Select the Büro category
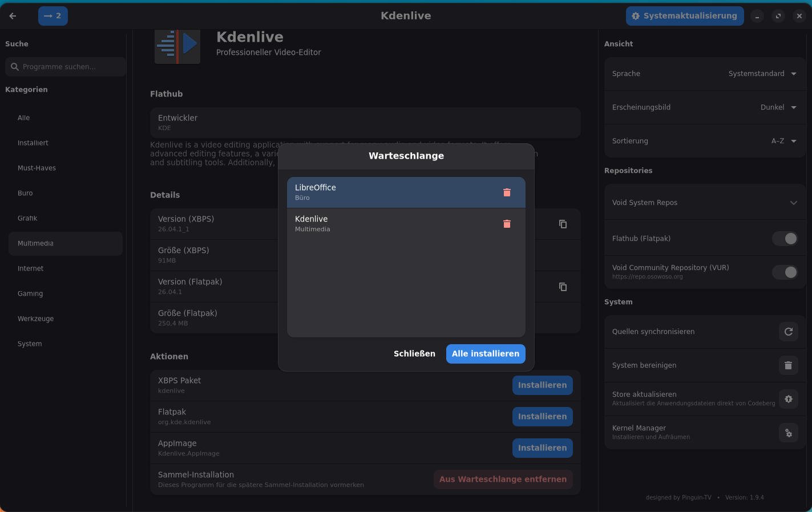Viewport: 812px width, 512px height. pos(66,193)
